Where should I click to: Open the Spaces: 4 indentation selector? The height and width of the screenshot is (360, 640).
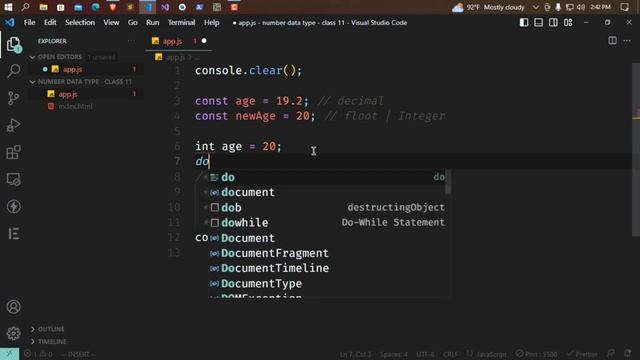click(x=393, y=354)
